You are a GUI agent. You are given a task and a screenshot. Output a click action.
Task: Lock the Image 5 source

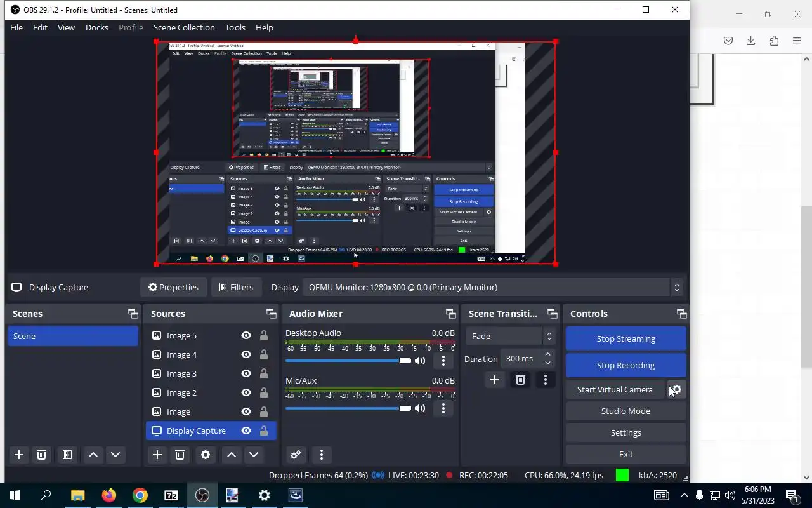264,335
